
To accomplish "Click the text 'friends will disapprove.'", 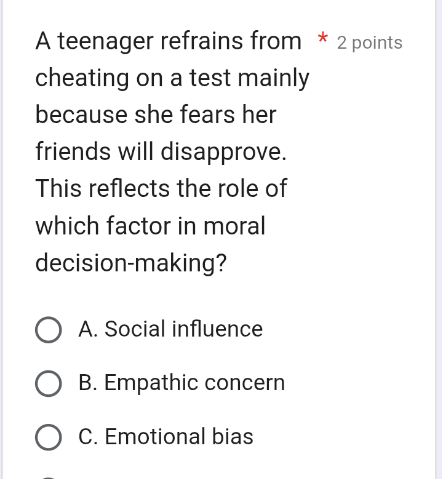I will [x=161, y=152].
